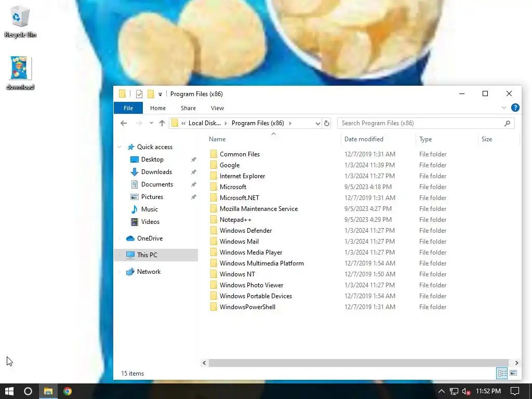Open the Recycle Bin desktop icon
532x399 pixels.
20,21
